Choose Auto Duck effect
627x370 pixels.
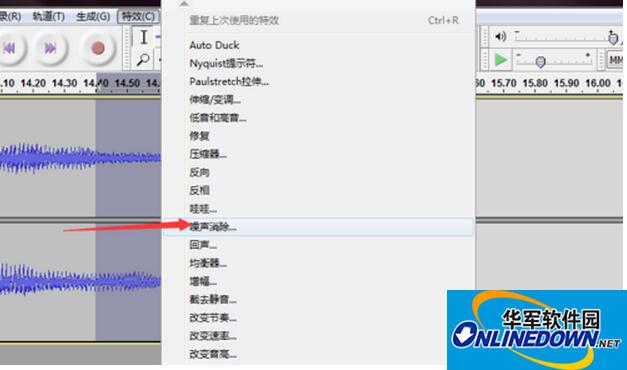(318, 45)
